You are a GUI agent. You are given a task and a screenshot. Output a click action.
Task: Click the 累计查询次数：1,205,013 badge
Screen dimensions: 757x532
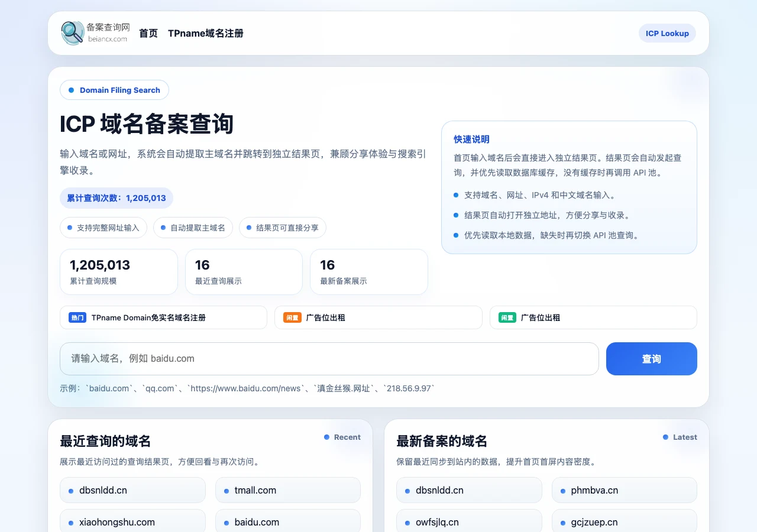click(117, 198)
